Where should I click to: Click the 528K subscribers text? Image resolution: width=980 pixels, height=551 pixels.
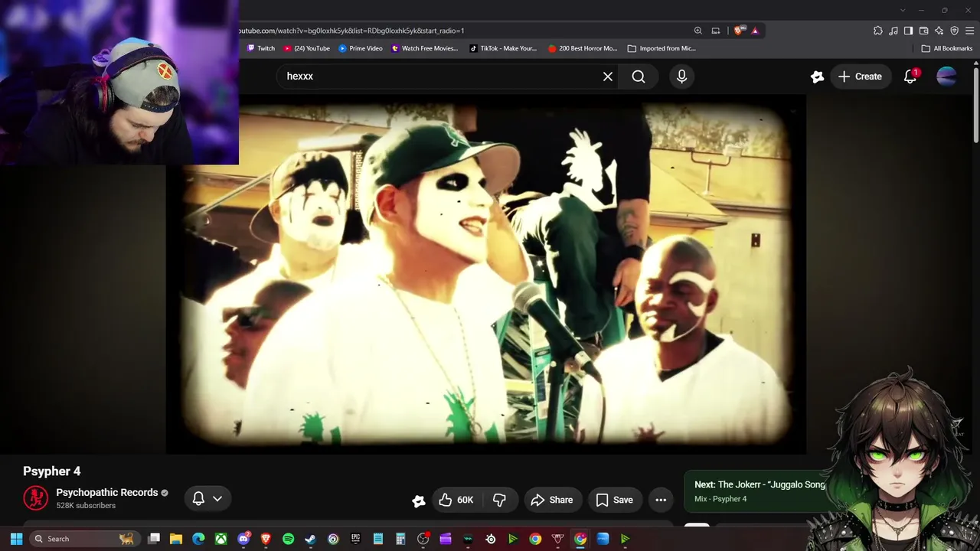[86, 506]
